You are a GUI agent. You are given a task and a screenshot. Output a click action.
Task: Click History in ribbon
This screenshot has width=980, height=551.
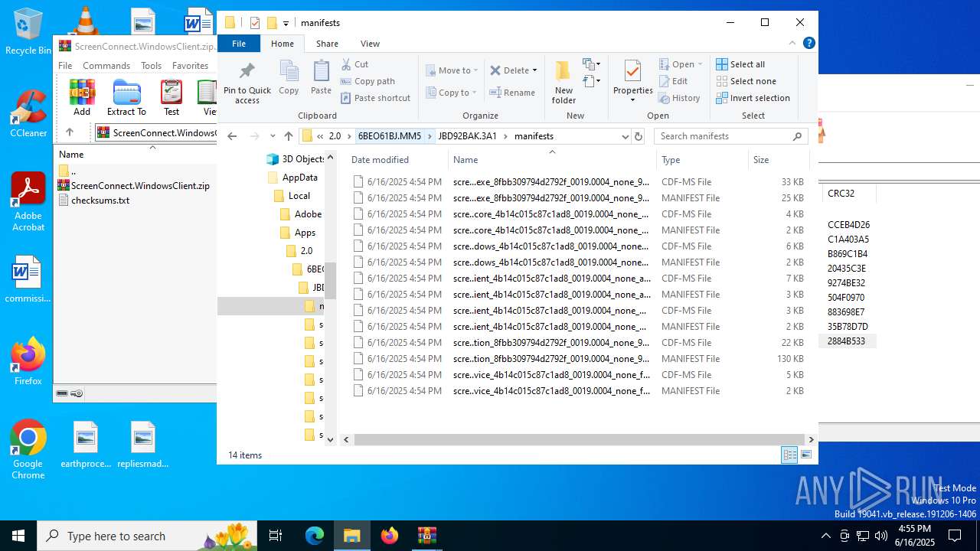click(x=679, y=98)
